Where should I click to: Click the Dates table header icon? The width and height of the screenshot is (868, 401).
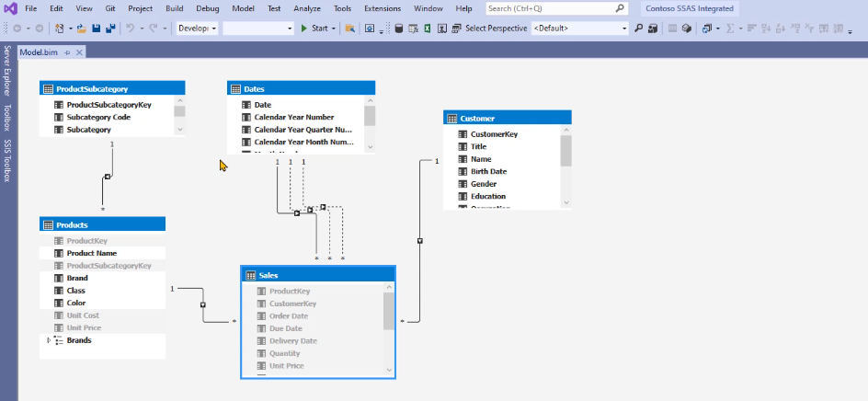pos(235,88)
